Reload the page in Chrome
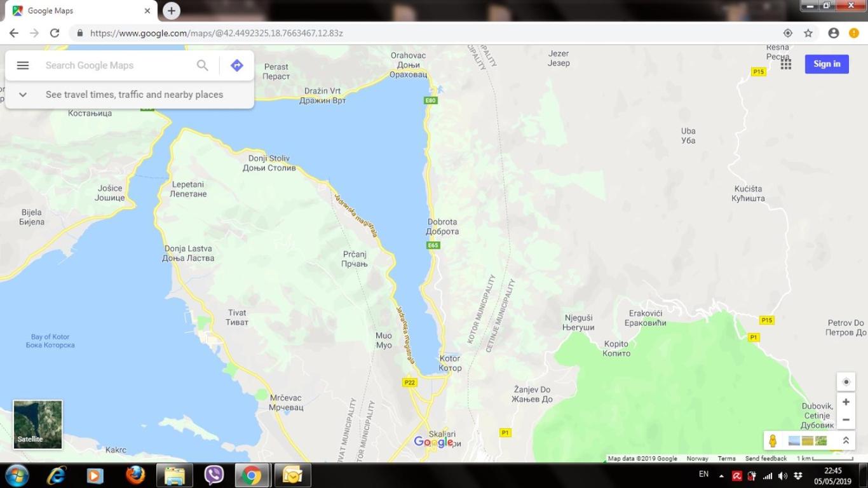 pyautogui.click(x=55, y=33)
